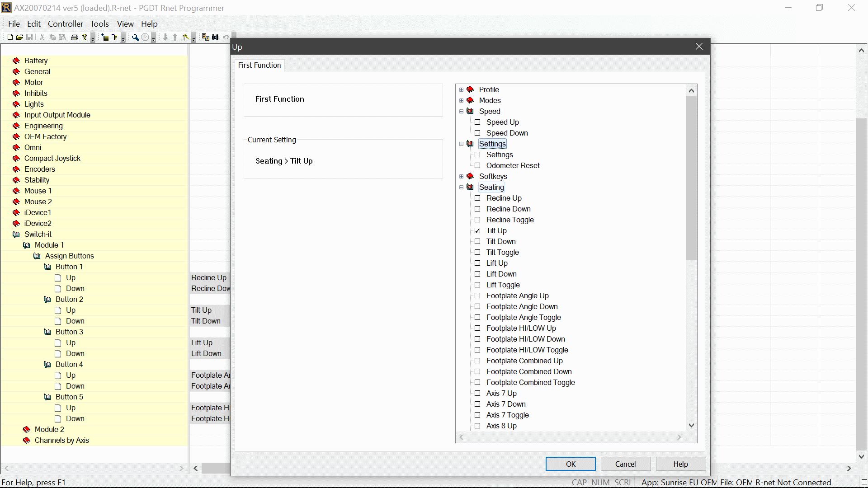
Task: Expand the Softkeys tree node
Action: (x=461, y=176)
